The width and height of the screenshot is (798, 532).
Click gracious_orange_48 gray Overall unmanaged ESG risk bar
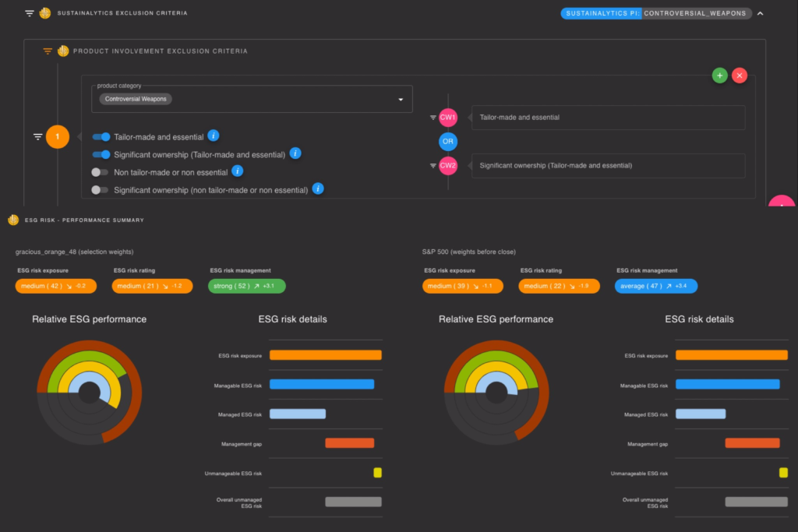(353, 502)
